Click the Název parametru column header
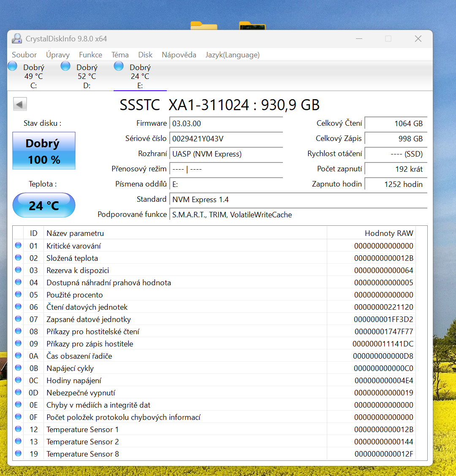The image size is (456, 476). pyautogui.click(x=185, y=233)
